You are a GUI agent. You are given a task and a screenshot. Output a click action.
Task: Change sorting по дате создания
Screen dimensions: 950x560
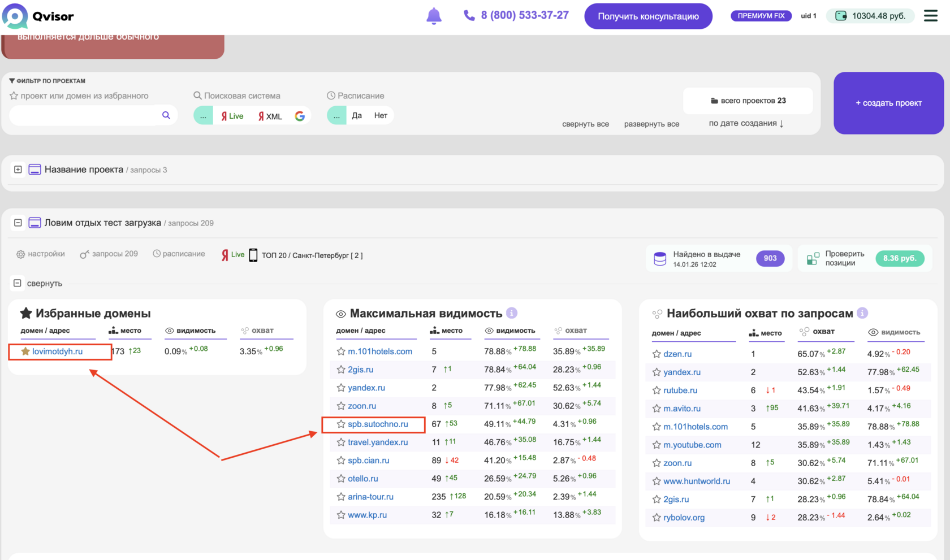pos(746,123)
